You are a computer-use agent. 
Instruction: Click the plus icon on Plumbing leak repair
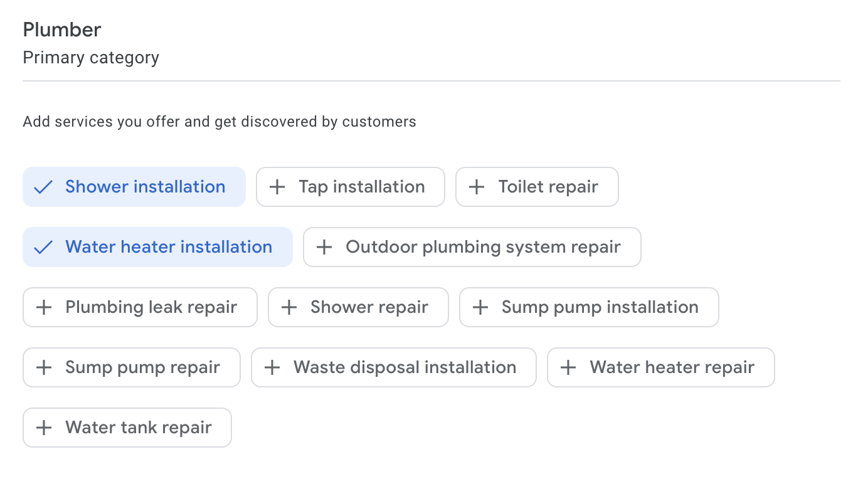coord(44,307)
